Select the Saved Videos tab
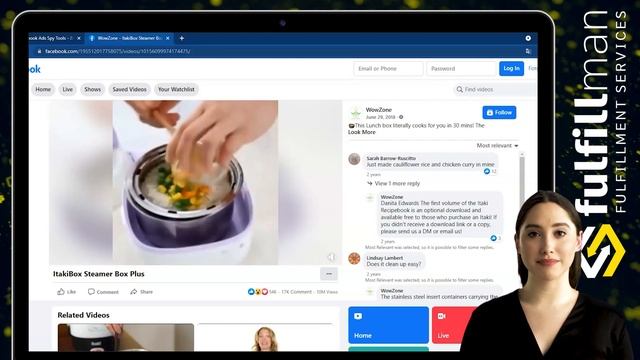The height and width of the screenshot is (360, 640). pos(129,89)
